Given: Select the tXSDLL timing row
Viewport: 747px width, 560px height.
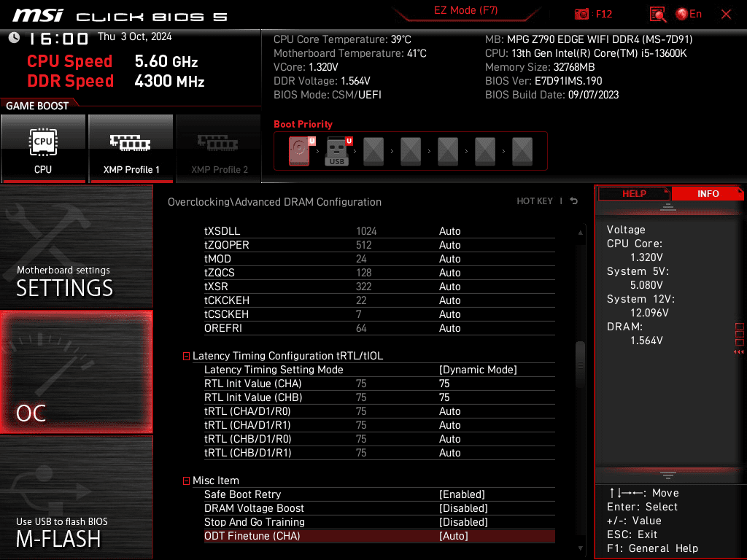Looking at the screenshot, I should (x=379, y=231).
